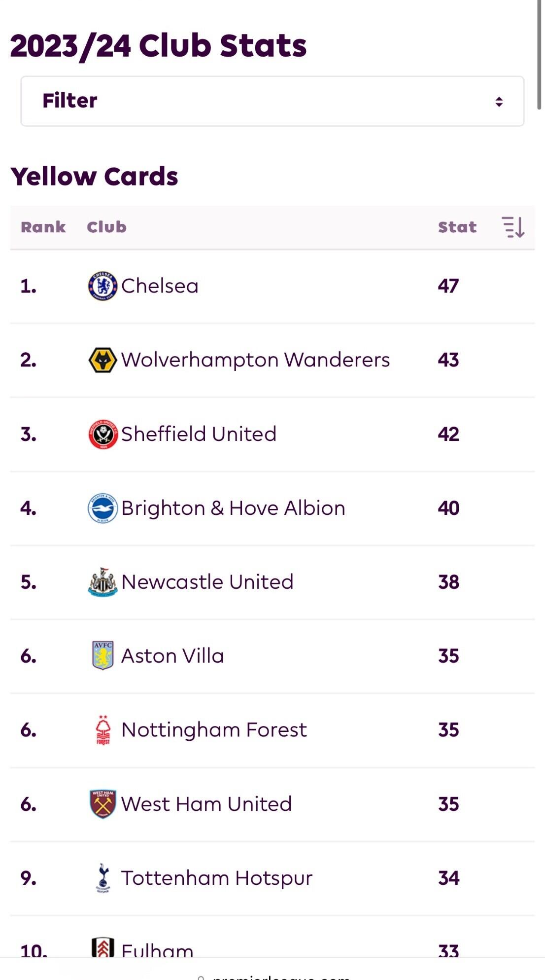Open the Chelsea club name link
The image size is (545, 980).
(x=160, y=286)
